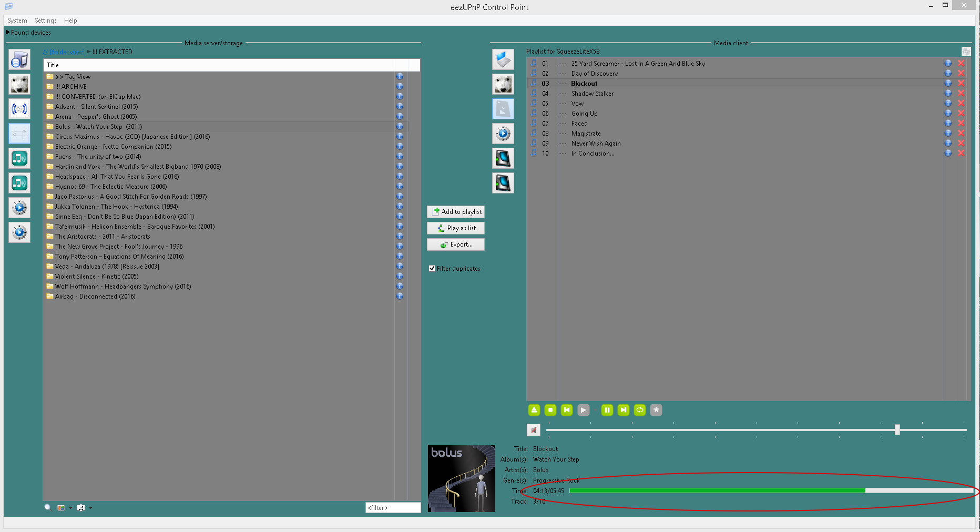Select playlist track 'Going Up'
Screen dimensions: 980x532
coord(584,114)
